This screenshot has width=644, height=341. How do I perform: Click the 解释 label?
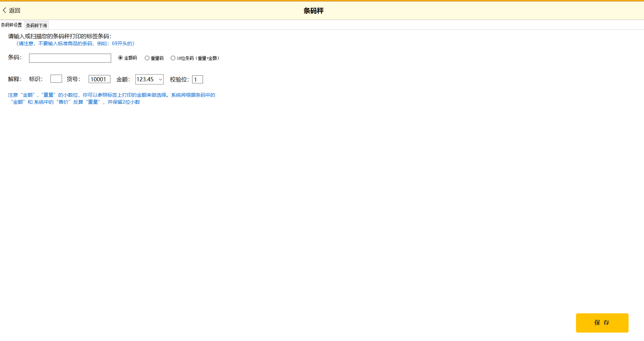click(x=15, y=79)
